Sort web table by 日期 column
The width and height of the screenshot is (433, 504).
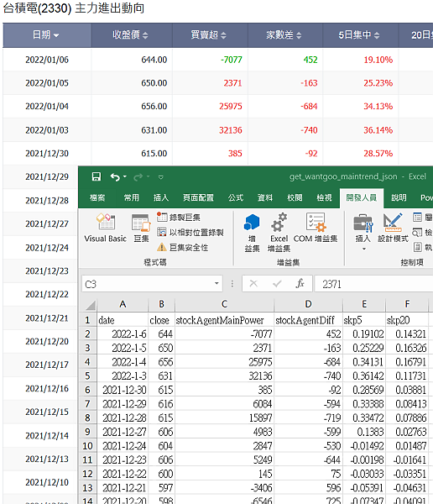pos(46,34)
